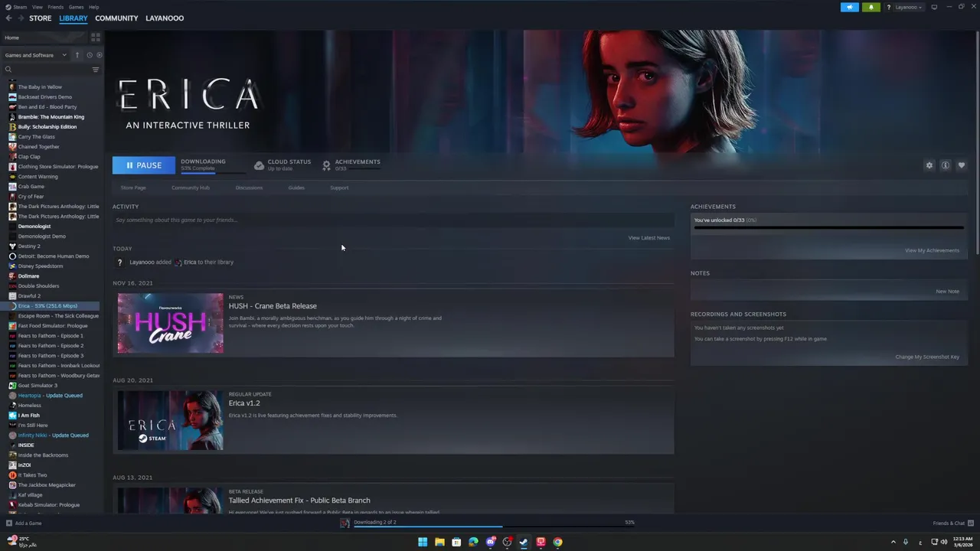Select Bully: Scholarship Edition in library
The width and height of the screenshot is (980, 551).
52,127
